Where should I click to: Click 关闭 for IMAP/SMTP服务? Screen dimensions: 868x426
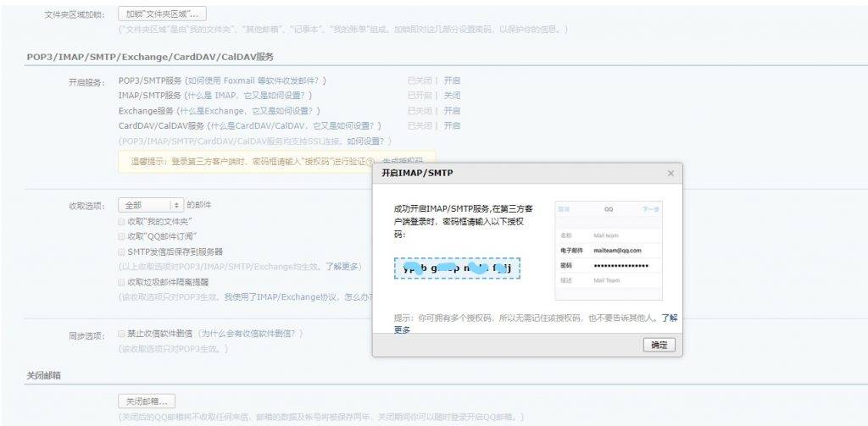pyautogui.click(x=452, y=96)
